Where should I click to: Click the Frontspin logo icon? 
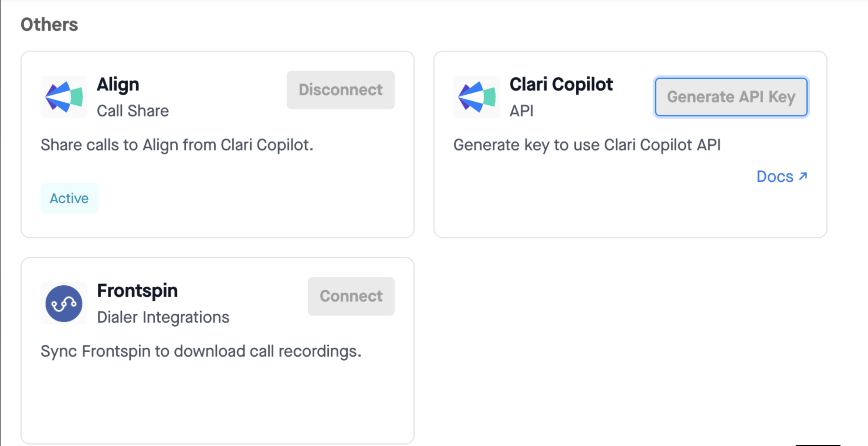point(64,303)
